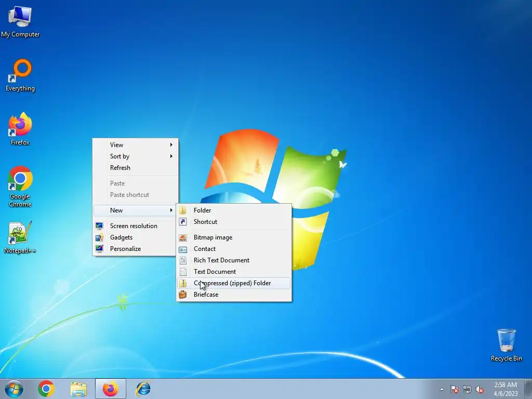Launch Internet Explorer from the taskbar

[x=143, y=389]
